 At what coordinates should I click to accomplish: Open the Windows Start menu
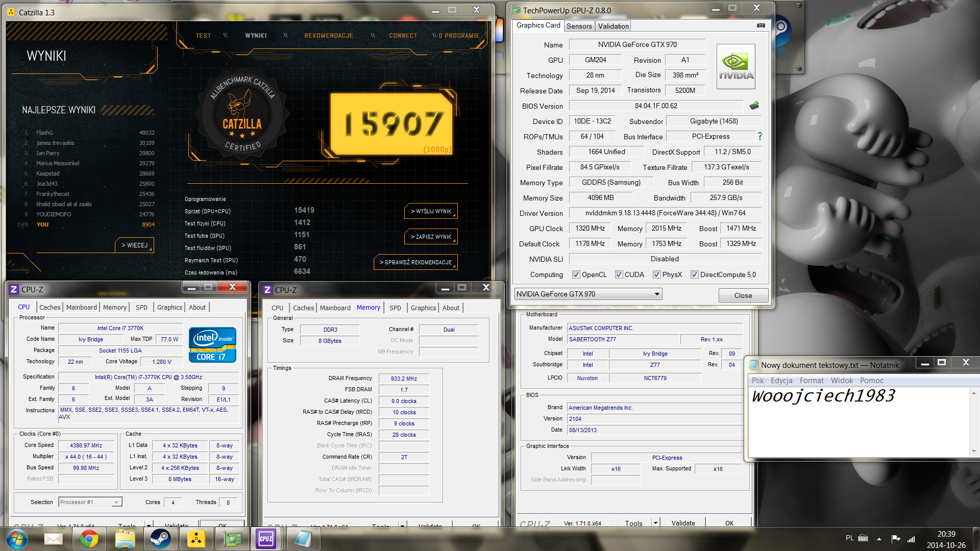click(17, 539)
